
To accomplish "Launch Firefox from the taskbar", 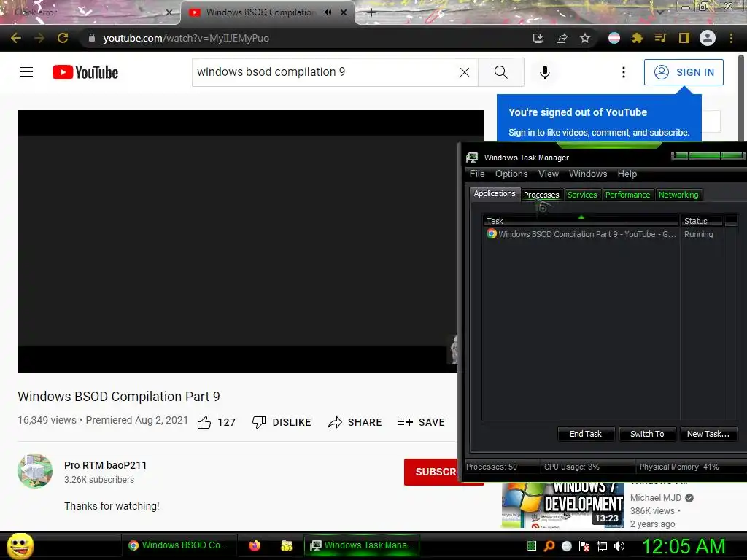I will [255, 545].
